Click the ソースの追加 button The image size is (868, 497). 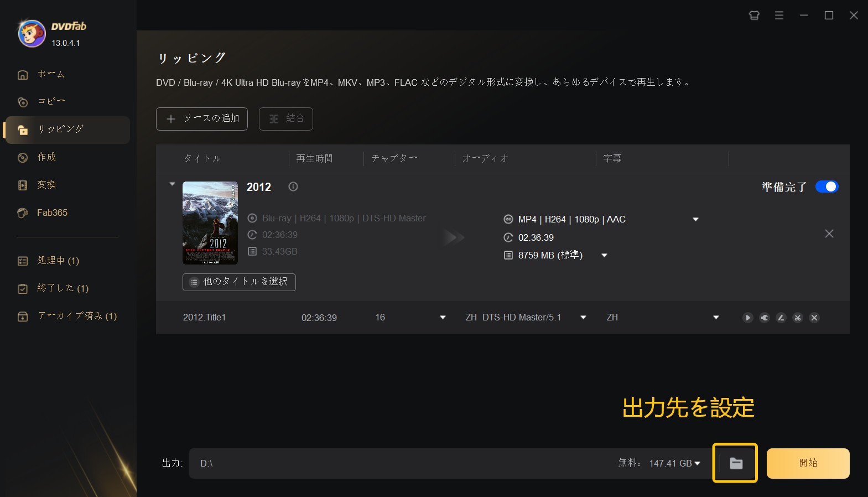tap(202, 119)
